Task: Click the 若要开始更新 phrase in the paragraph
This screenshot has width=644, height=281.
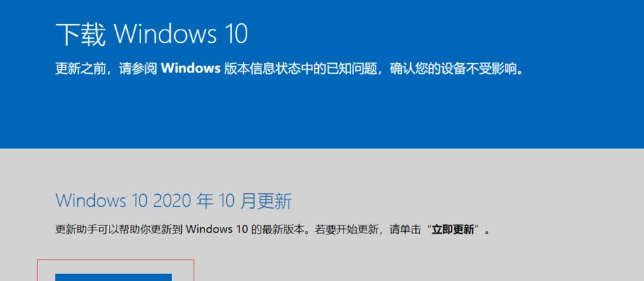Action: [347, 229]
